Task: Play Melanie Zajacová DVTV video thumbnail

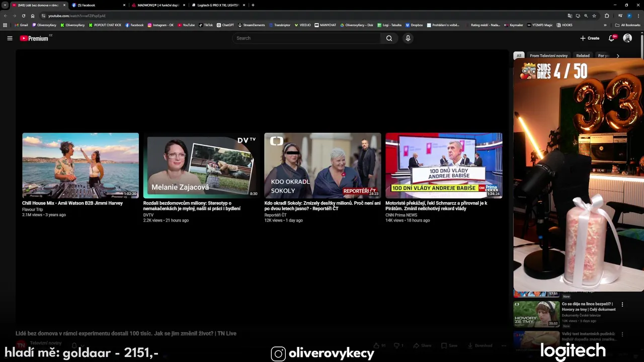Action: [202, 165]
